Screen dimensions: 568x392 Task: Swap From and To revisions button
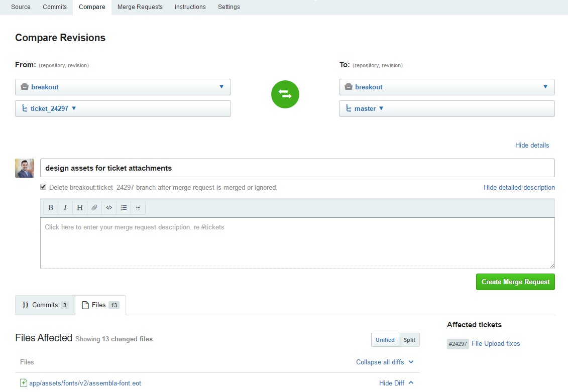285,94
